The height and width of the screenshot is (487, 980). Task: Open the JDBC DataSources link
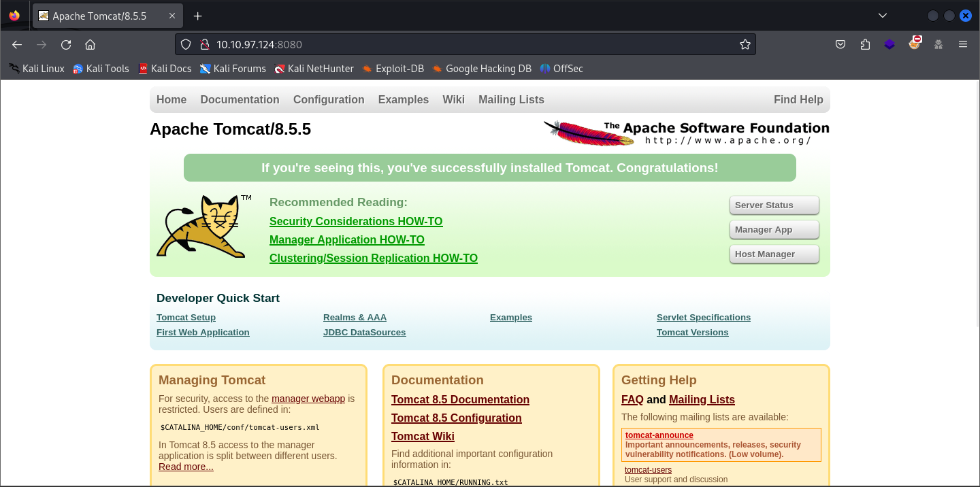(364, 333)
